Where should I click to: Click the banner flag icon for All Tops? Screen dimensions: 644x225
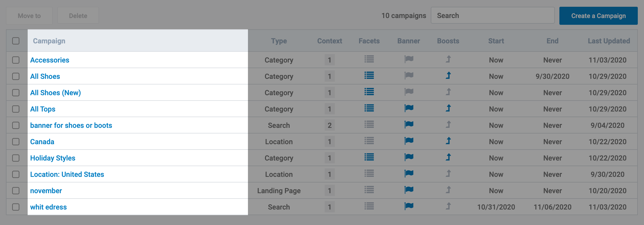point(409,108)
